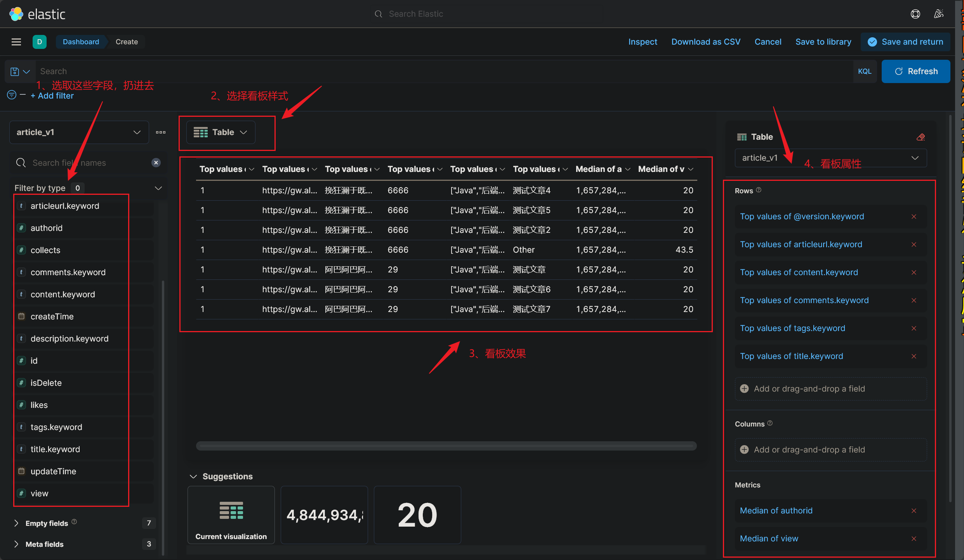The height and width of the screenshot is (560, 964).
Task: Download the table as CSV
Action: [x=706, y=42]
